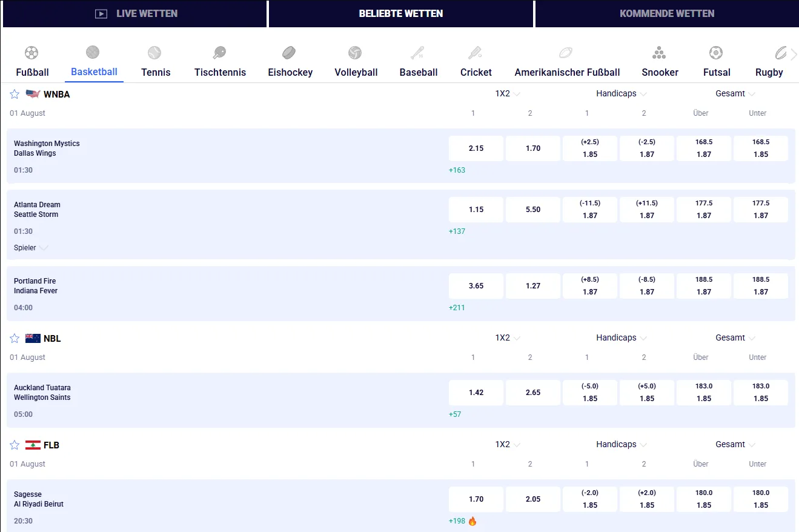Screen dimensions: 799x532
Task: Open +137 more markets for Atlanta game
Action: point(457,231)
